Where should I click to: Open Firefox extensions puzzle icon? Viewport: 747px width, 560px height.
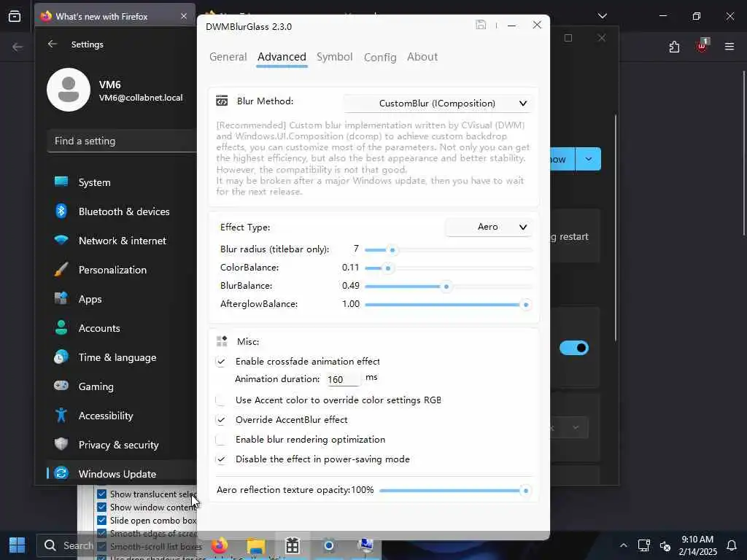pos(674,47)
